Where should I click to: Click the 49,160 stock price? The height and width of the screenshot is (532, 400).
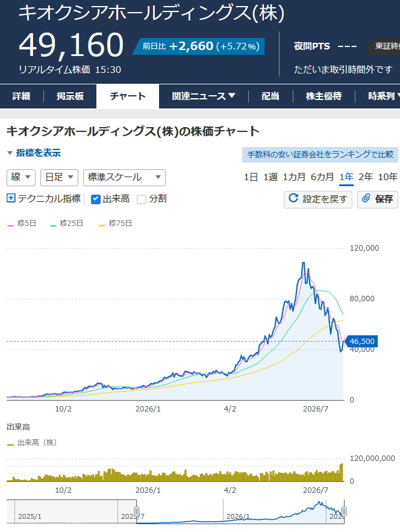point(71,45)
